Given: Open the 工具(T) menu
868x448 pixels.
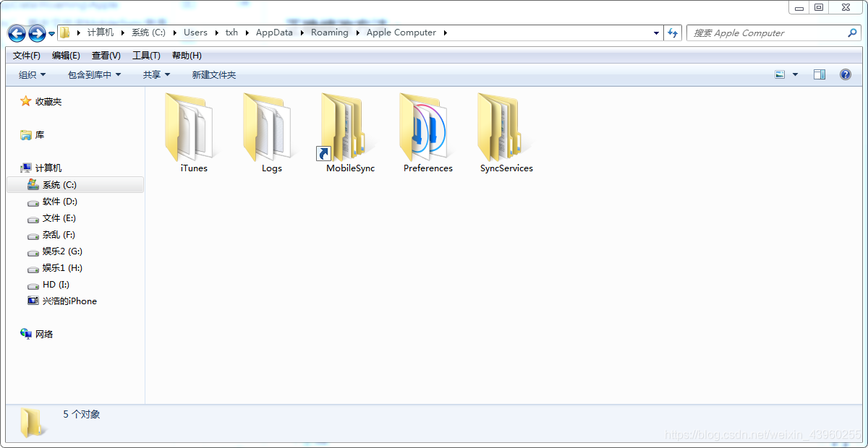Looking at the screenshot, I should (146, 56).
